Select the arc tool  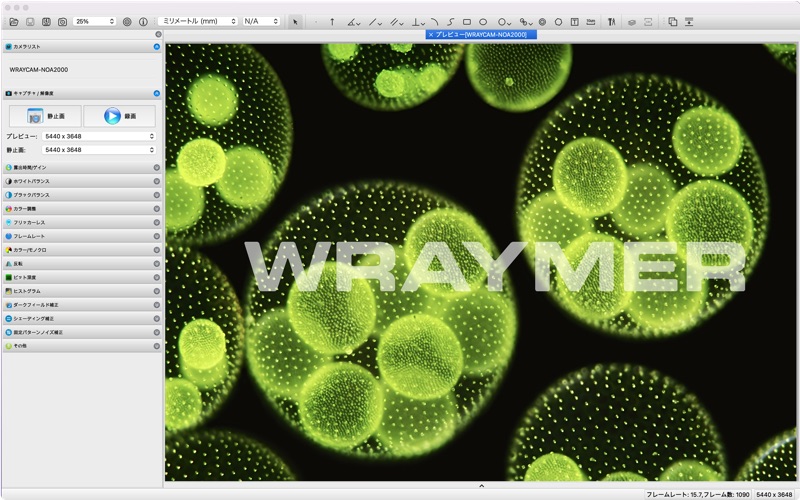(x=435, y=21)
